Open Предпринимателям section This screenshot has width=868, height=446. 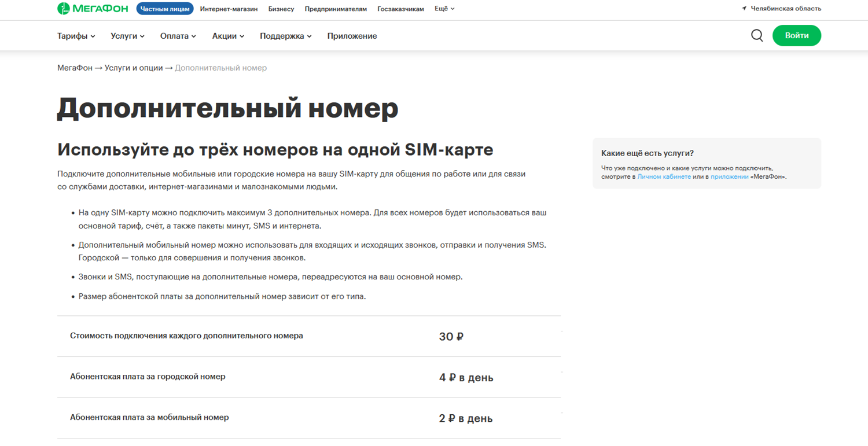(x=336, y=9)
